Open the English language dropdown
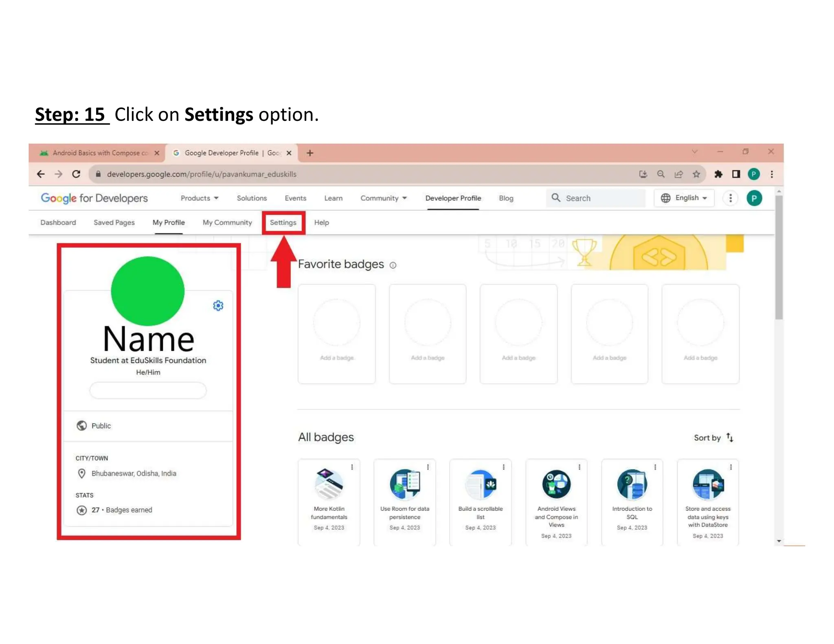Viewport: 834px width, 644px height. pos(684,198)
